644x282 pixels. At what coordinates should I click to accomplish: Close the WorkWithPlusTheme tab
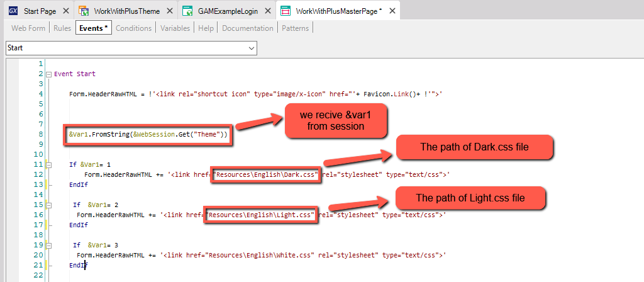coord(169,11)
